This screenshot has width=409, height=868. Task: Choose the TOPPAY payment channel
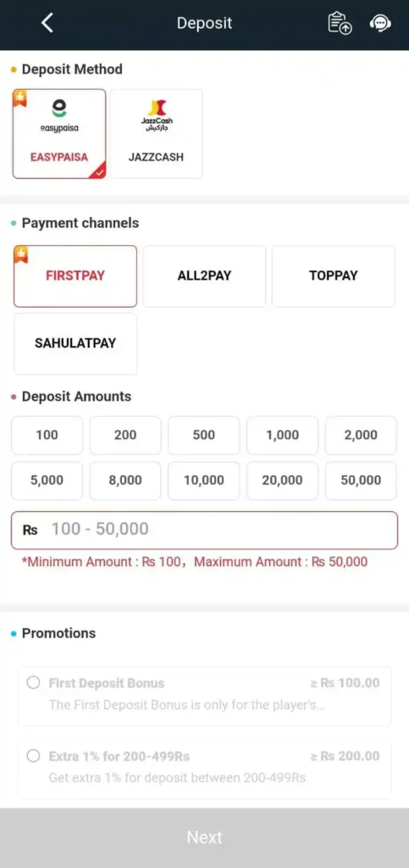334,276
